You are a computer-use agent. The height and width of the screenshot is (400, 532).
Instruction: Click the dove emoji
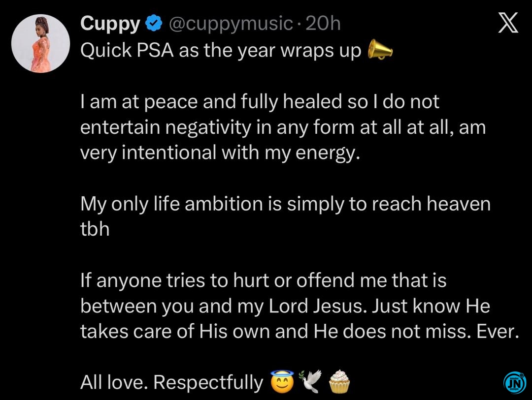pos(310,382)
